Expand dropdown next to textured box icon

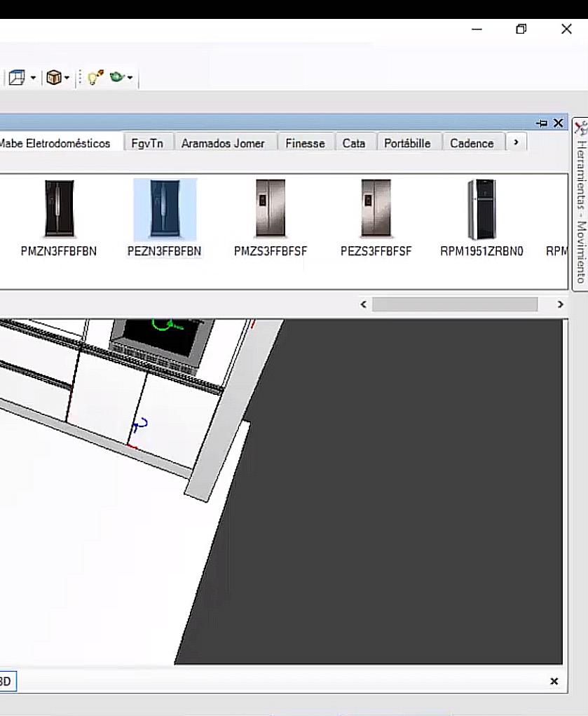(x=67, y=78)
